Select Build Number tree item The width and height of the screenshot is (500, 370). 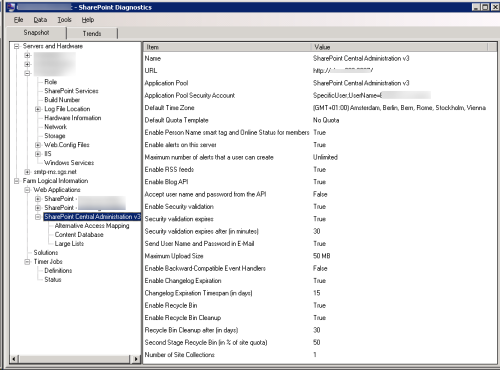[x=62, y=100]
